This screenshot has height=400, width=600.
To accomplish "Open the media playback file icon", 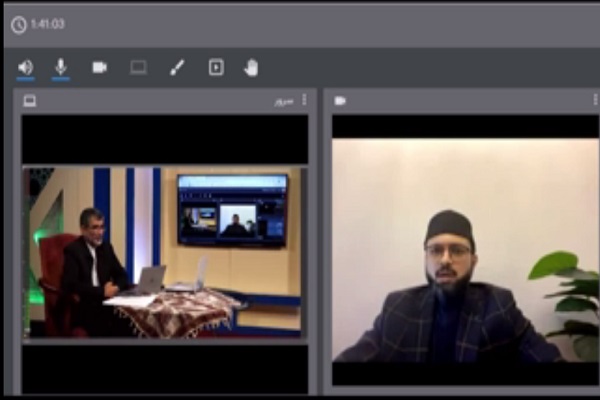I will [216, 67].
